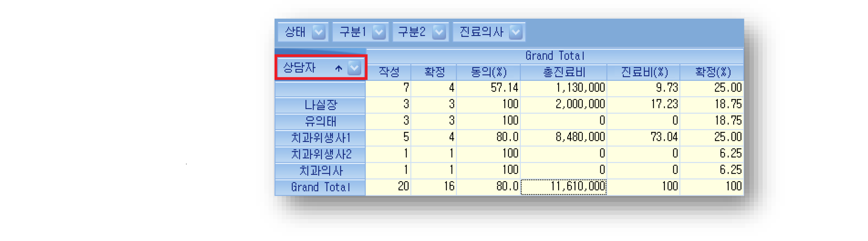This screenshot has width=868, height=241.
Task: Click Grand Total row 확정 value 16
Action: [434, 187]
